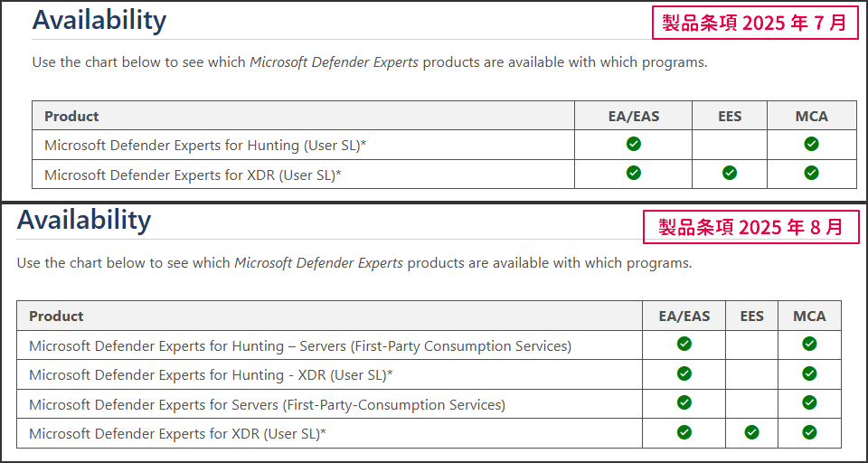Click the EA/EAS header in the August table
The image size is (868, 463).
pyautogui.click(x=684, y=317)
